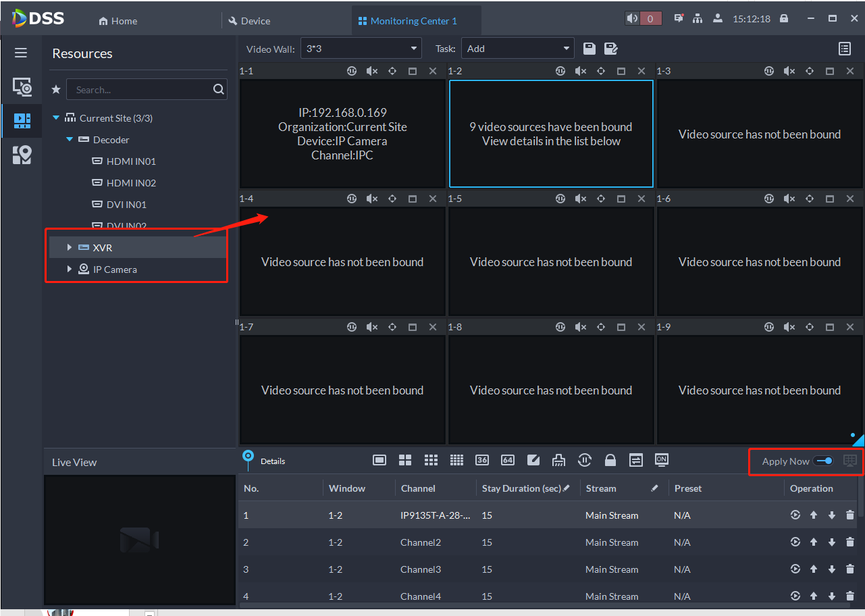Viewport: 865px width, 616px height.
Task: Select the Video Wall sidebar icon
Action: (22, 121)
